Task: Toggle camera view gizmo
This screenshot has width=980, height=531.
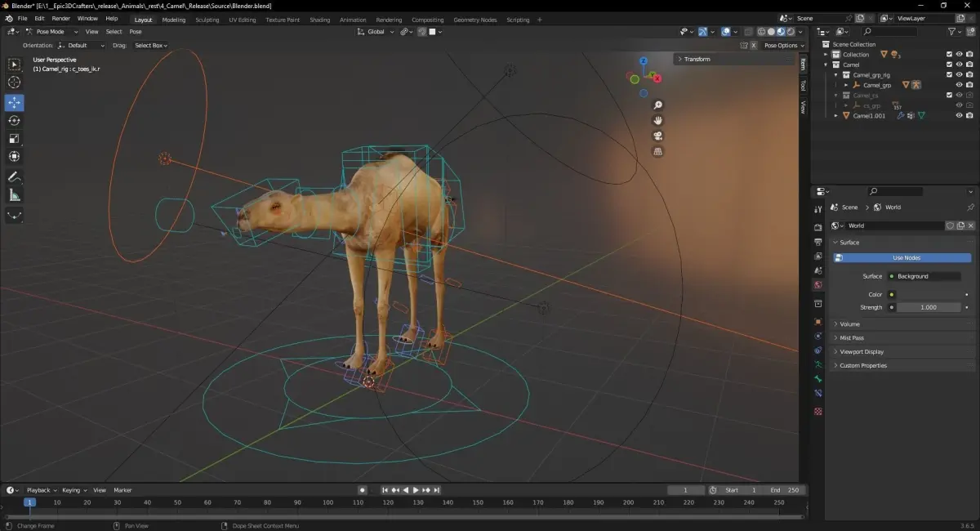Action: tap(658, 136)
